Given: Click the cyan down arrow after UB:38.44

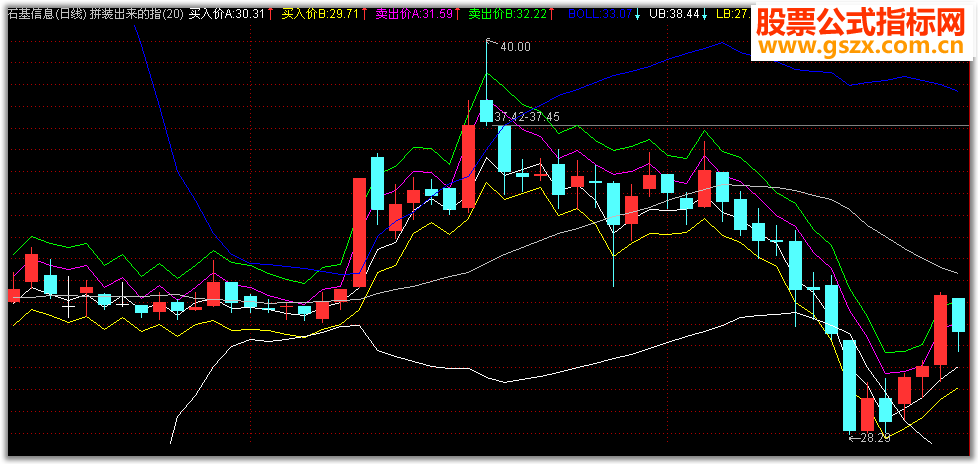Looking at the screenshot, I should [703, 13].
